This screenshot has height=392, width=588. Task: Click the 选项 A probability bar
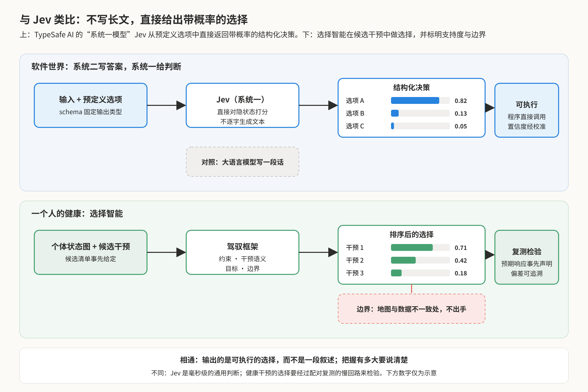[x=420, y=100]
